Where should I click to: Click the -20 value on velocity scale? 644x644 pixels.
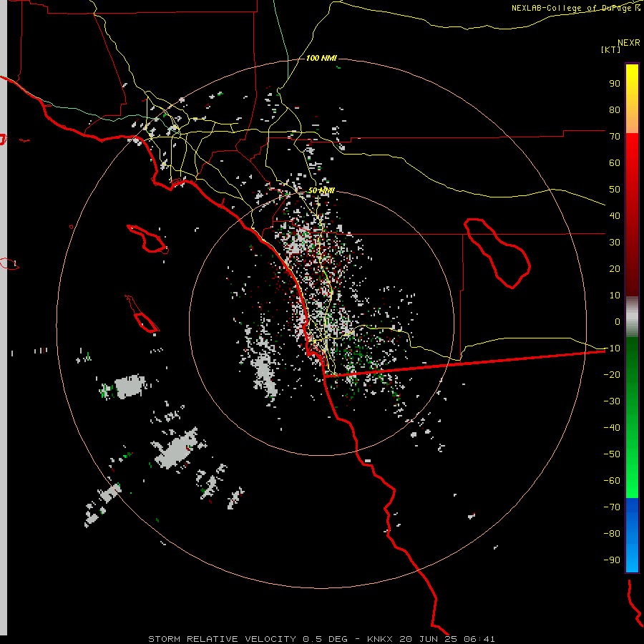[x=612, y=375]
